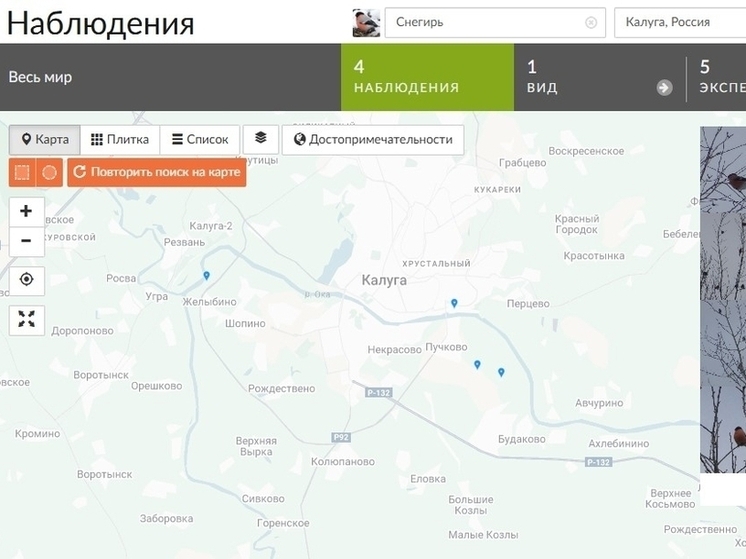The height and width of the screenshot is (559, 746).
Task: Select the 4 Наблюдения tab
Action: click(x=427, y=77)
